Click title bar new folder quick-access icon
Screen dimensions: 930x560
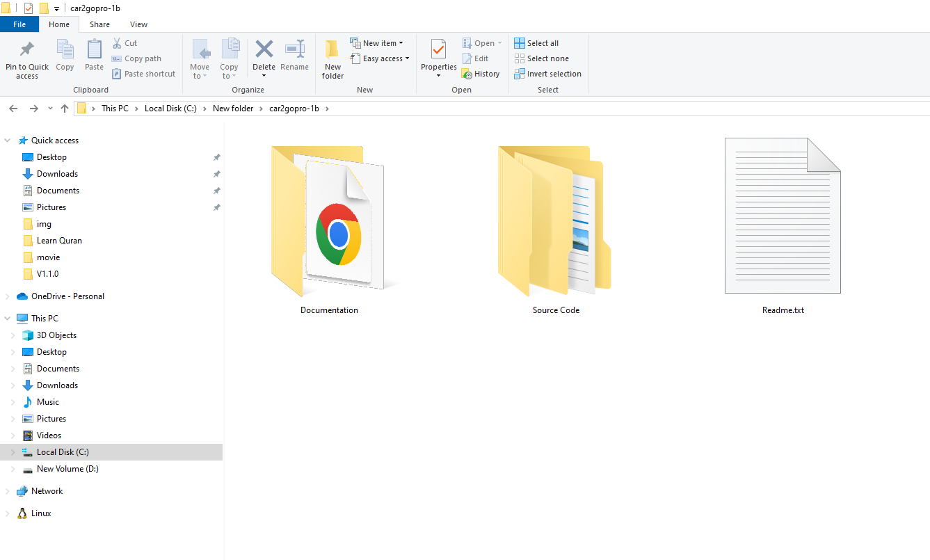44,8
